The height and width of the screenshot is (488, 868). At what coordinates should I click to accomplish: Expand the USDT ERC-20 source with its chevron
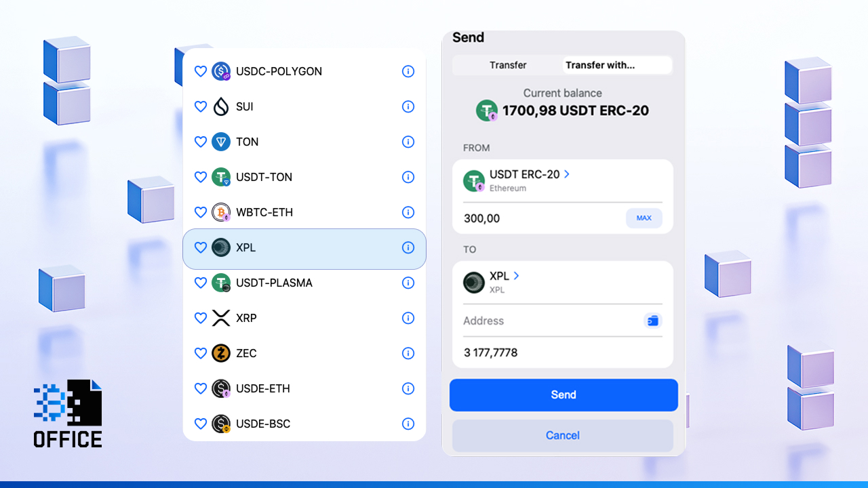[568, 174]
